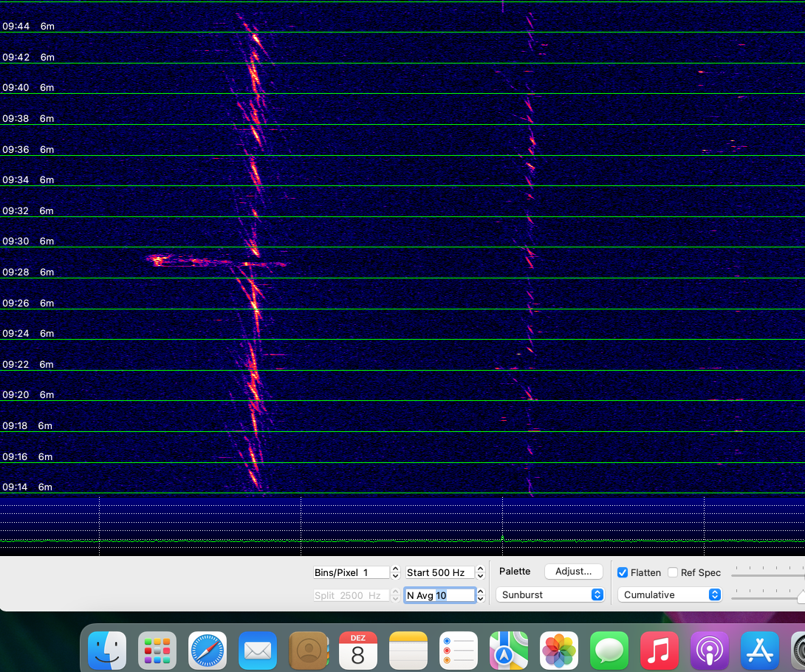The image size is (805, 672).
Task: Click the N Avg stepper arrows
Action: (x=481, y=595)
